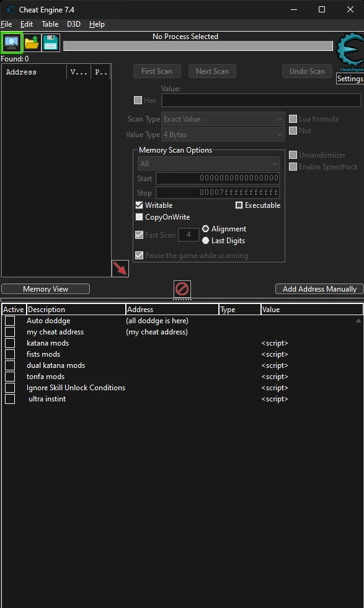This screenshot has width=364, height=608.
Task: Open the Help menu
Action: 97,24
